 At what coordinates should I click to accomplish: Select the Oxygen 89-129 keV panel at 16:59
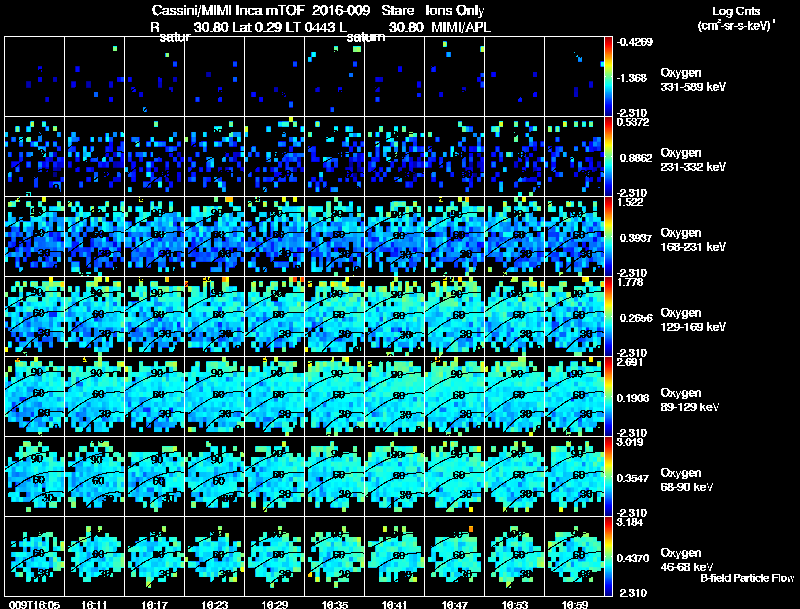pos(574,396)
